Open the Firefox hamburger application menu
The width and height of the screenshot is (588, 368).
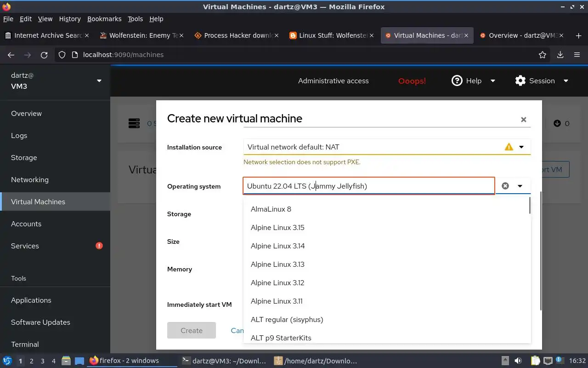pos(577,55)
